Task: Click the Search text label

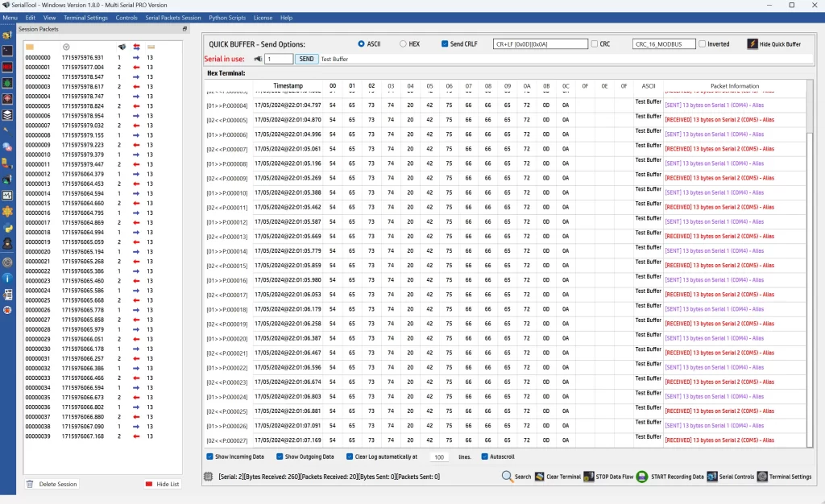Action: pos(522,477)
